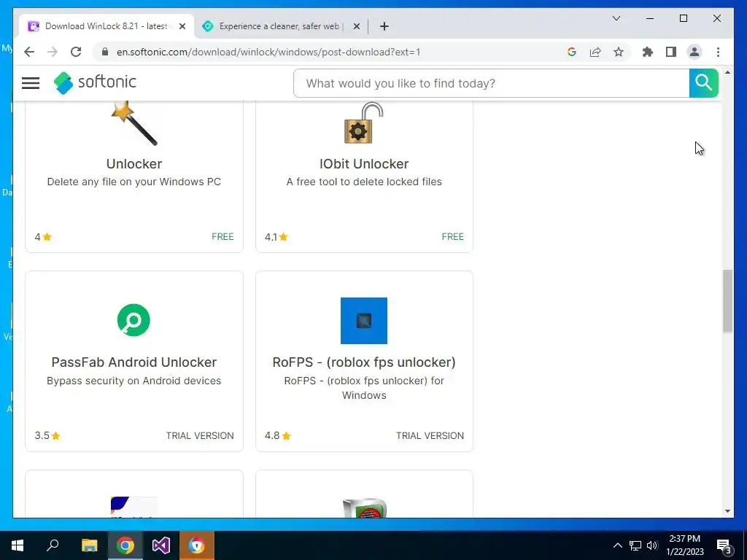This screenshot has width=747, height=560.
Task: Click the network tray icon
Action: [635, 545]
